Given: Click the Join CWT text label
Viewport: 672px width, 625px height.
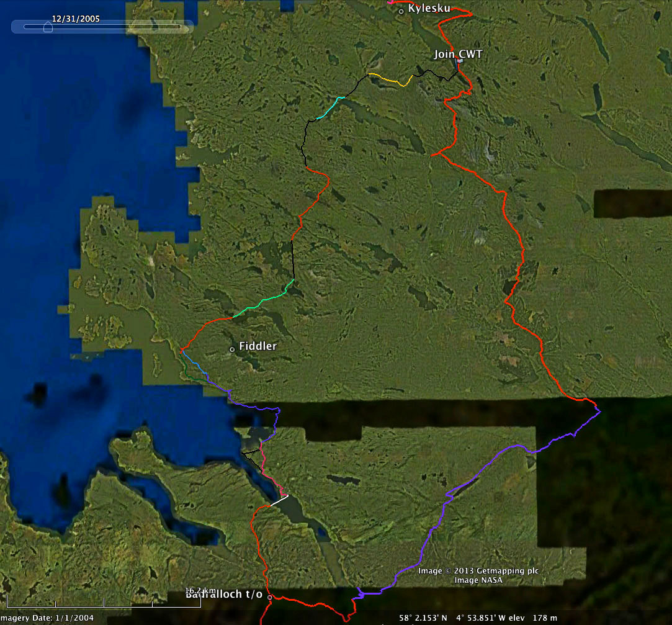Looking at the screenshot, I should [x=458, y=54].
